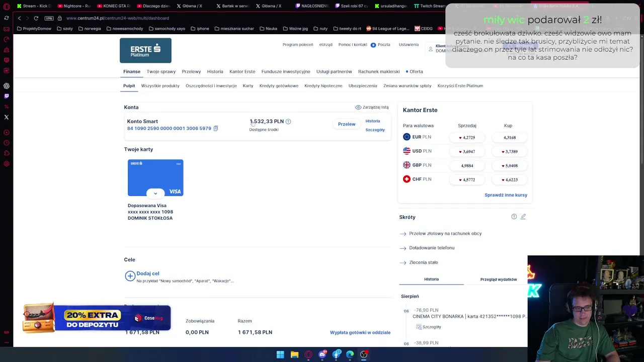Switch to the Karty tab

(248, 86)
